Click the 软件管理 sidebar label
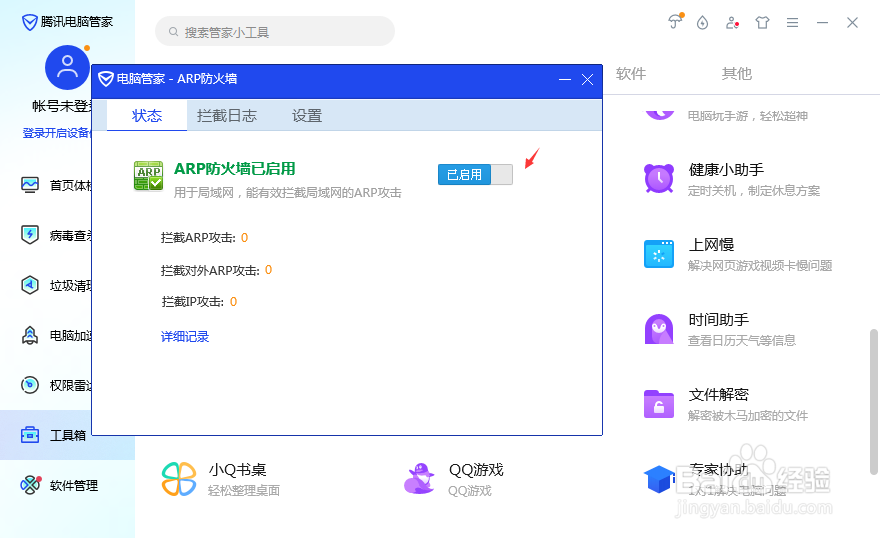This screenshot has width=880, height=538. click(x=74, y=485)
